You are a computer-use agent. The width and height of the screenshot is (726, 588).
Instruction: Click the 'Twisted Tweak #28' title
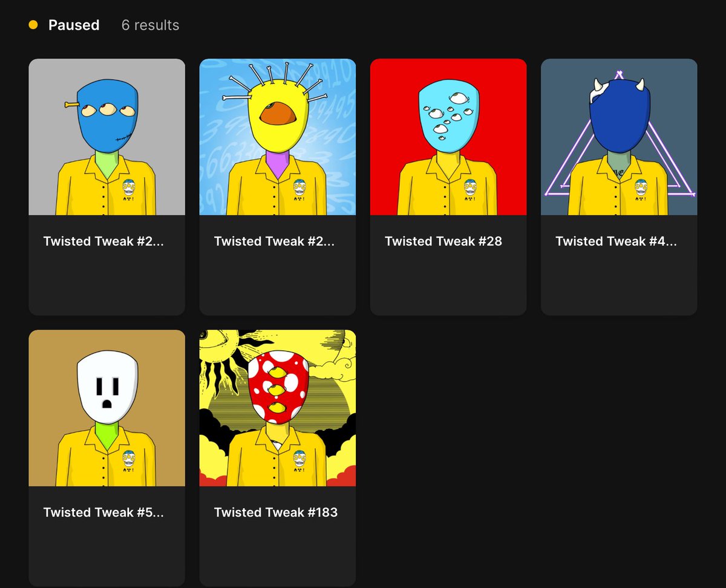click(x=443, y=241)
